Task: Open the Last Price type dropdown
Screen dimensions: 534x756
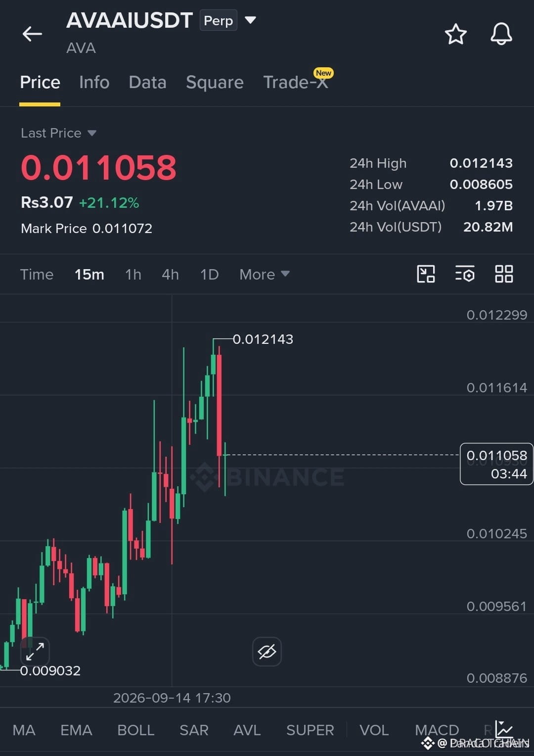Action: [58, 133]
